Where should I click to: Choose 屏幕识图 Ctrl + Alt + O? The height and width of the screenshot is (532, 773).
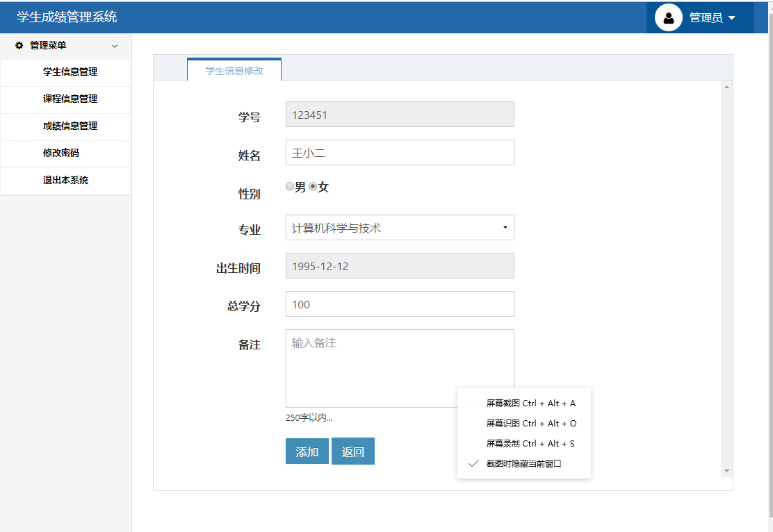(524, 424)
